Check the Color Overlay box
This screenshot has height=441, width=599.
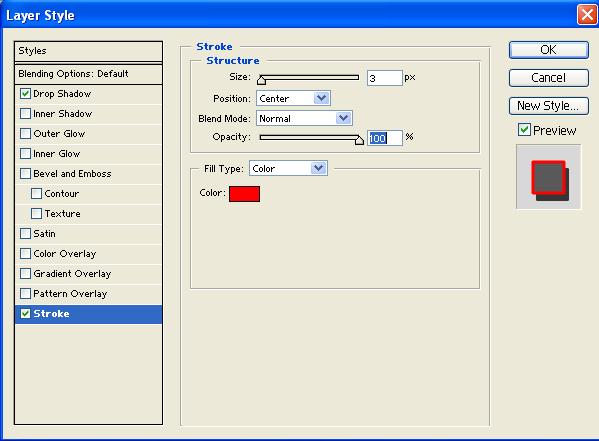(25, 253)
